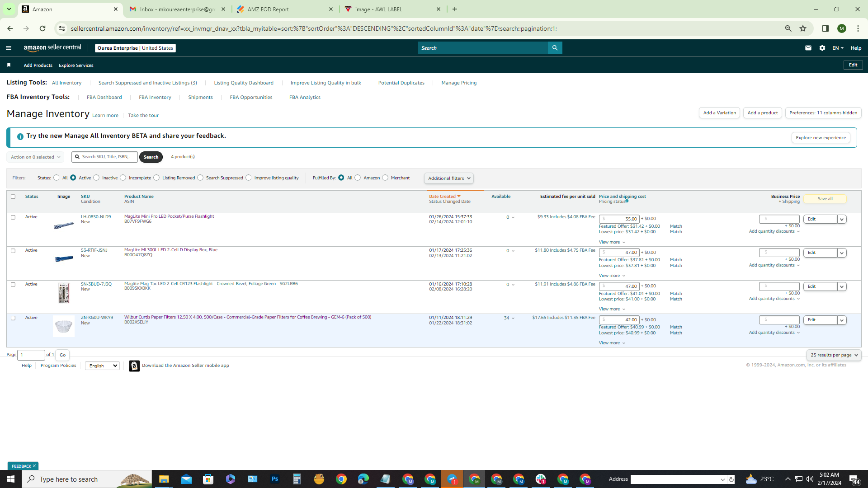The width and height of the screenshot is (868, 488).
Task: Open the messages envelope icon
Action: [808, 48]
